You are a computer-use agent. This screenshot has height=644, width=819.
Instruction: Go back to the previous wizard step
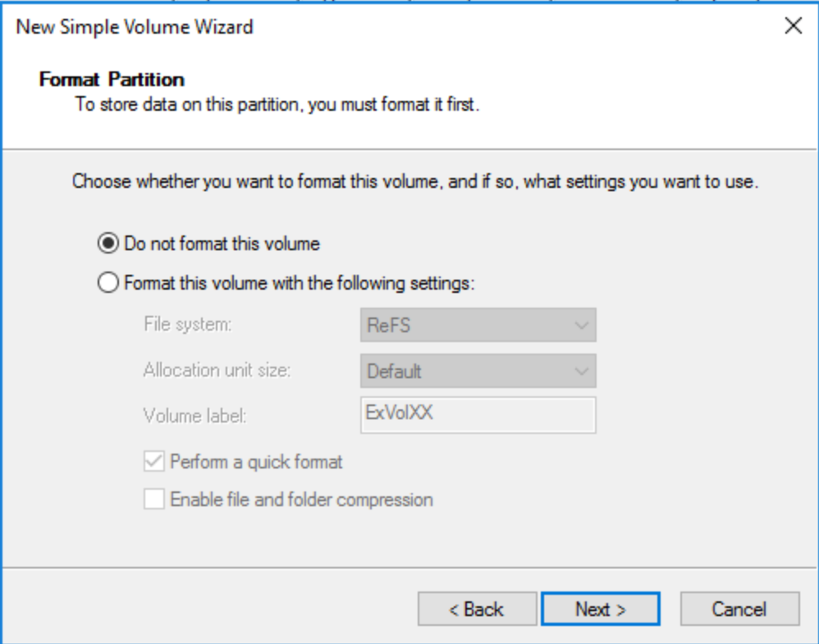pos(477,609)
